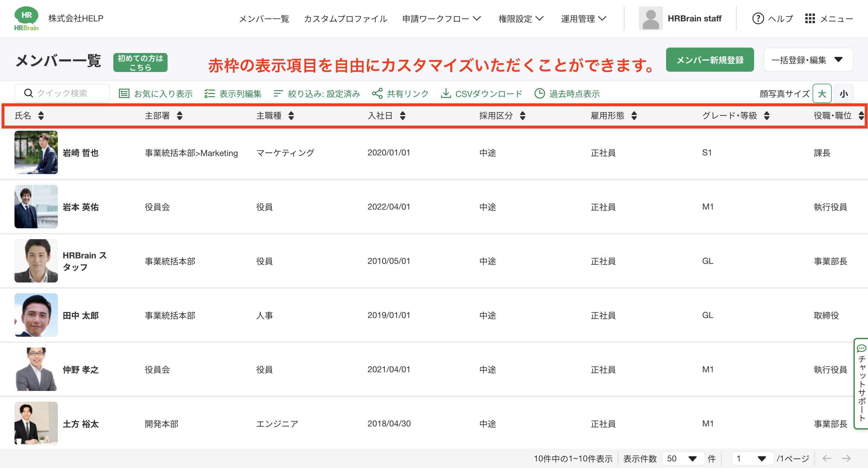Go to next page arrow
Screen dimensions: 868x468
click(846, 458)
